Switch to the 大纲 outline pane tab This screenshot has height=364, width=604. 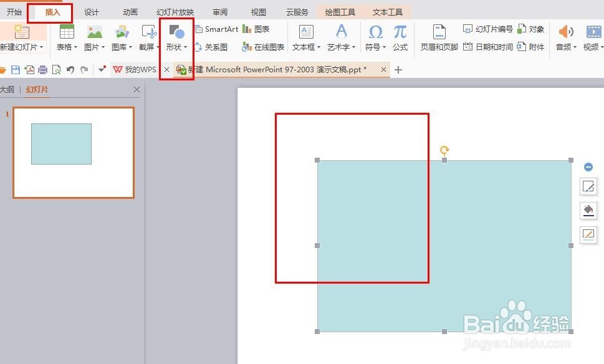coord(7,89)
